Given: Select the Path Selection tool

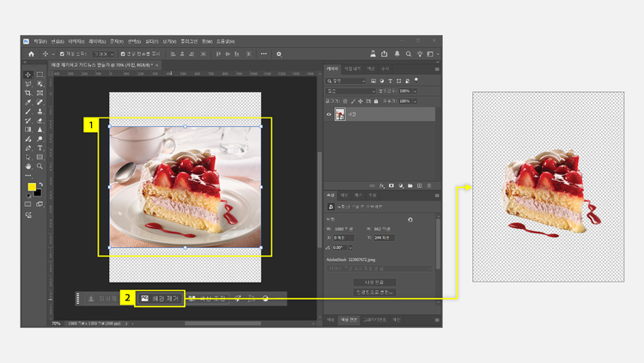Looking at the screenshot, I should [x=28, y=157].
